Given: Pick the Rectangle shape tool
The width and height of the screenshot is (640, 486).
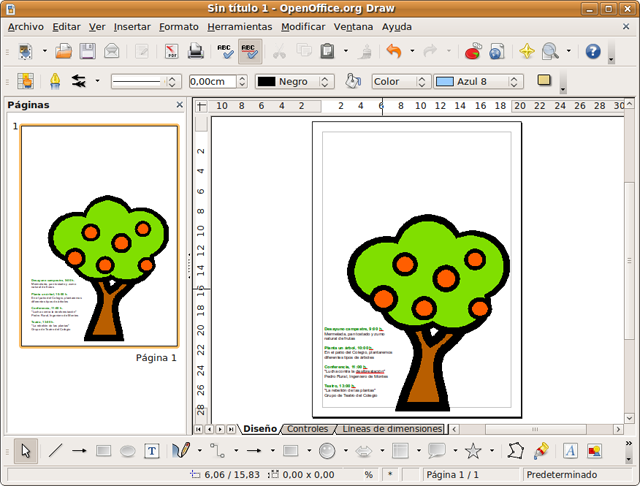Looking at the screenshot, I should 103,451.
